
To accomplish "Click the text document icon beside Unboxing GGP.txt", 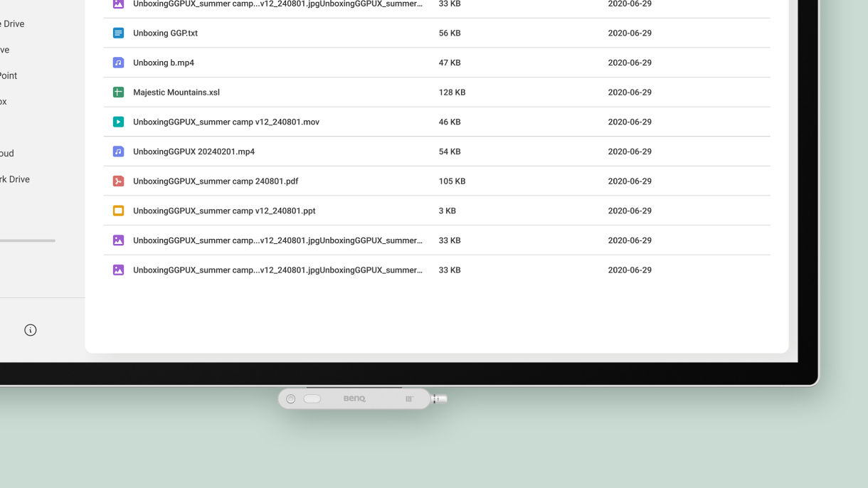I will [x=118, y=33].
